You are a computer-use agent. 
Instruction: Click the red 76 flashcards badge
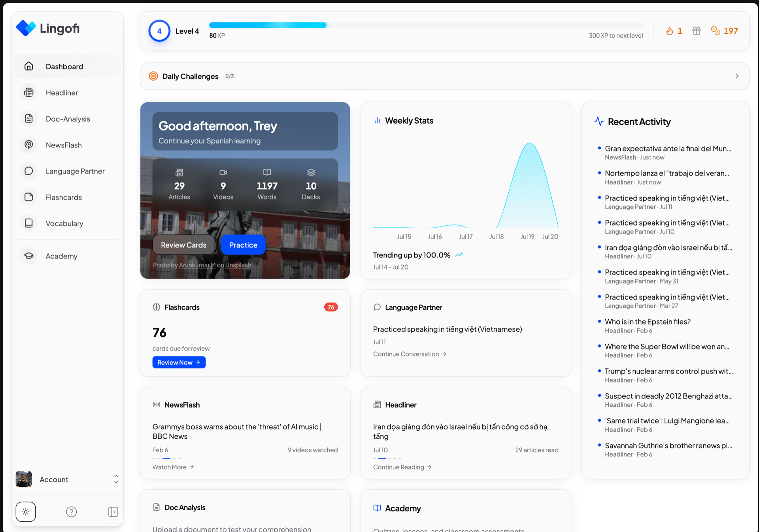[331, 307]
